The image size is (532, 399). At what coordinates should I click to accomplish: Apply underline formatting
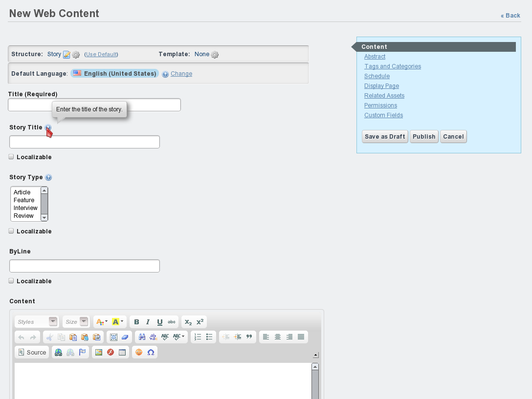[x=159, y=322]
